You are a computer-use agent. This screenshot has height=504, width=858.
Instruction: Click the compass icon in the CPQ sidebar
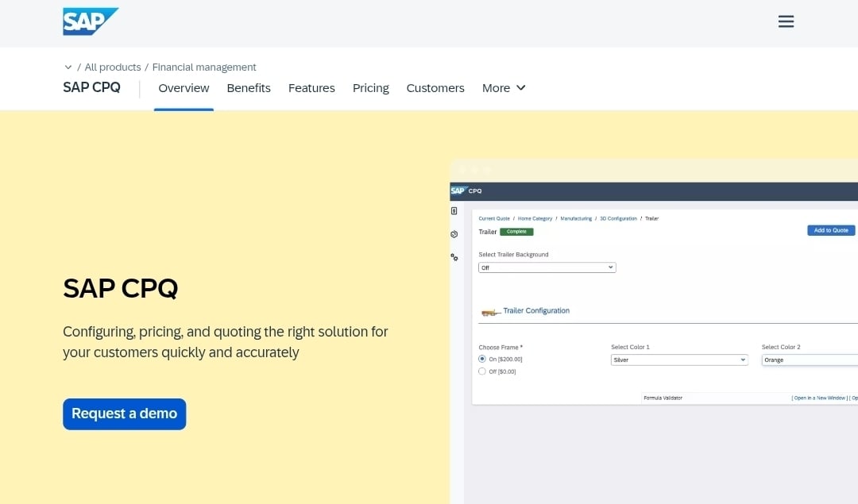[454, 234]
